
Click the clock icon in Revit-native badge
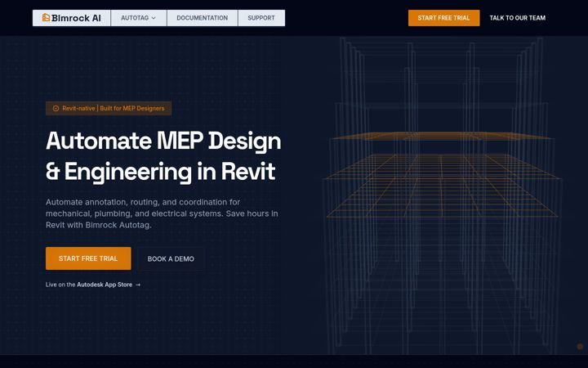click(x=56, y=109)
